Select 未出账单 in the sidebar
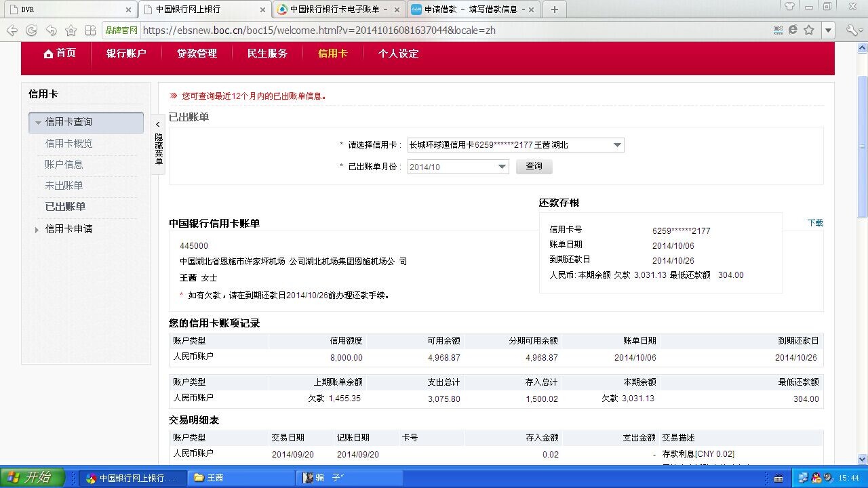This screenshot has width=868, height=488. click(x=64, y=186)
